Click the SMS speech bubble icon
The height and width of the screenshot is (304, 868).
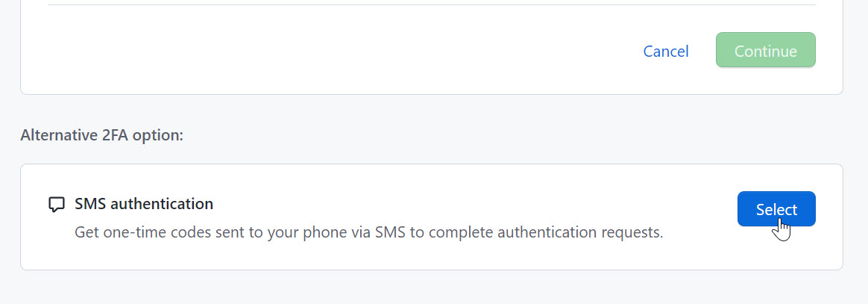click(x=56, y=204)
